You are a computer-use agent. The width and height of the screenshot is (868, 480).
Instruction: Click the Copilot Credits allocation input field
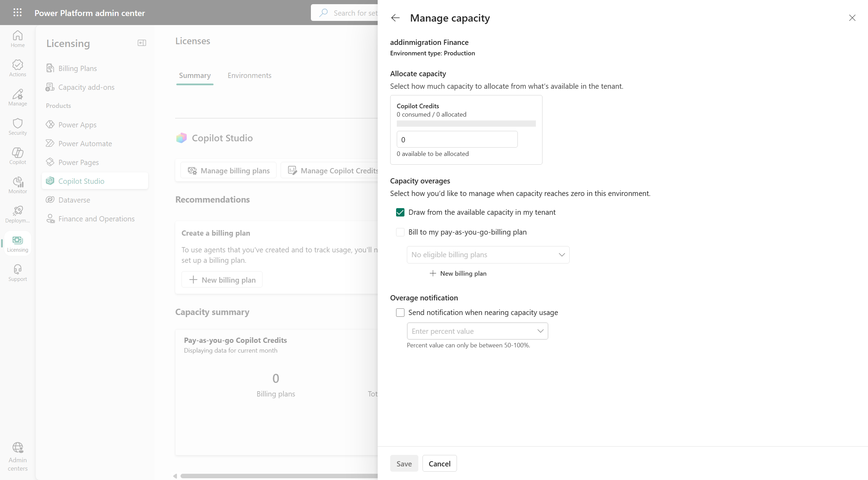click(x=457, y=140)
